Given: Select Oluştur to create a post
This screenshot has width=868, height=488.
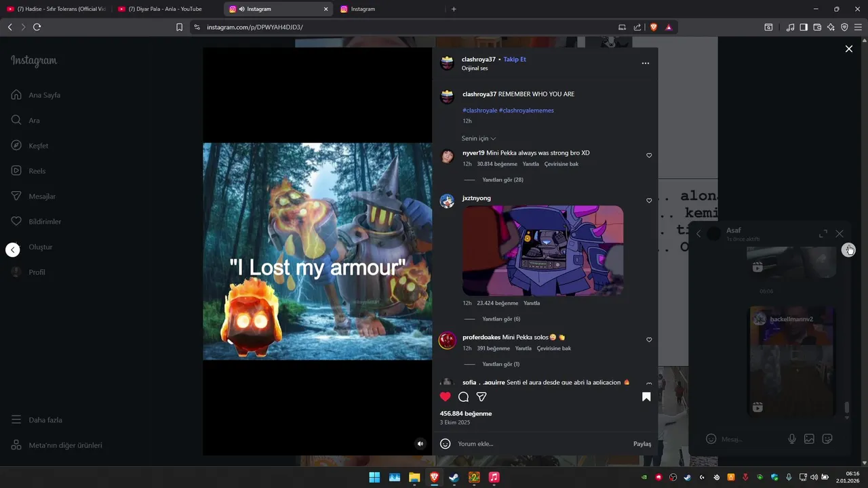Looking at the screenshot, I should pyautogui.click(x=32, y=247).
